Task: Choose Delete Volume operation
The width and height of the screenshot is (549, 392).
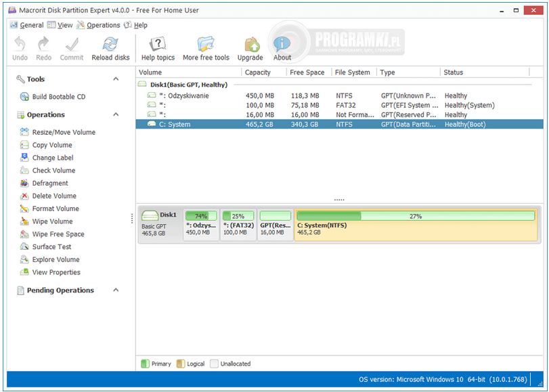Action: (48, 196)
